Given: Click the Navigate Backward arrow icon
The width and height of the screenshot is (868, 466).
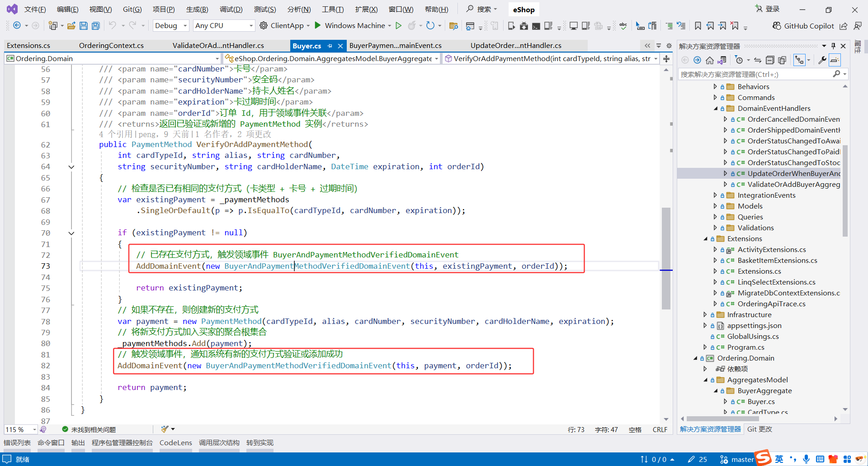Looking at the screenshot, I should tap(17, 25).
